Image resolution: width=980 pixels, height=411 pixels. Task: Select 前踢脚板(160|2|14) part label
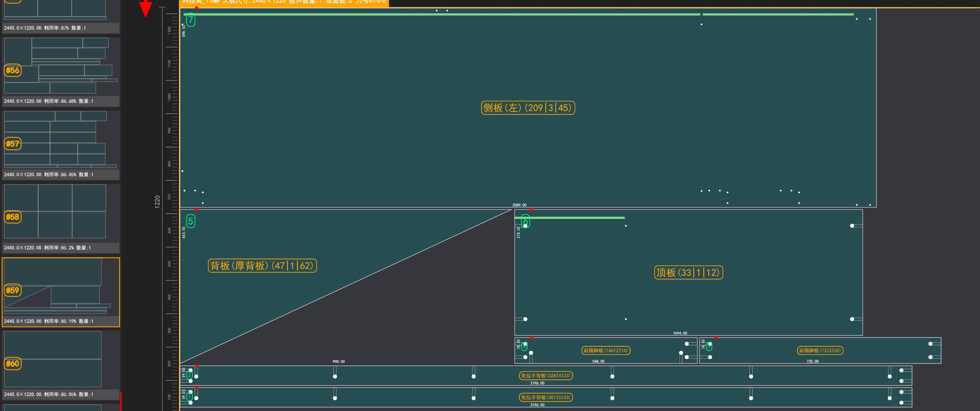pyautogui.click(x=606, y=351)
